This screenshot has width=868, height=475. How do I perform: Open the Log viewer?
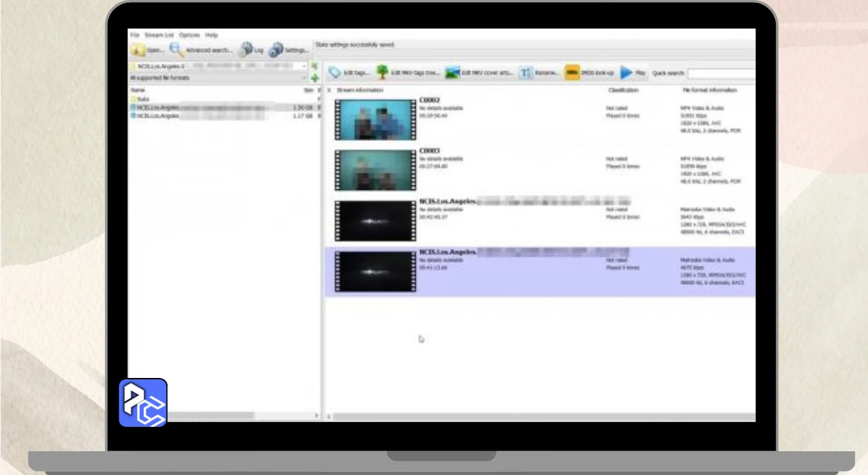pos(251,50)
